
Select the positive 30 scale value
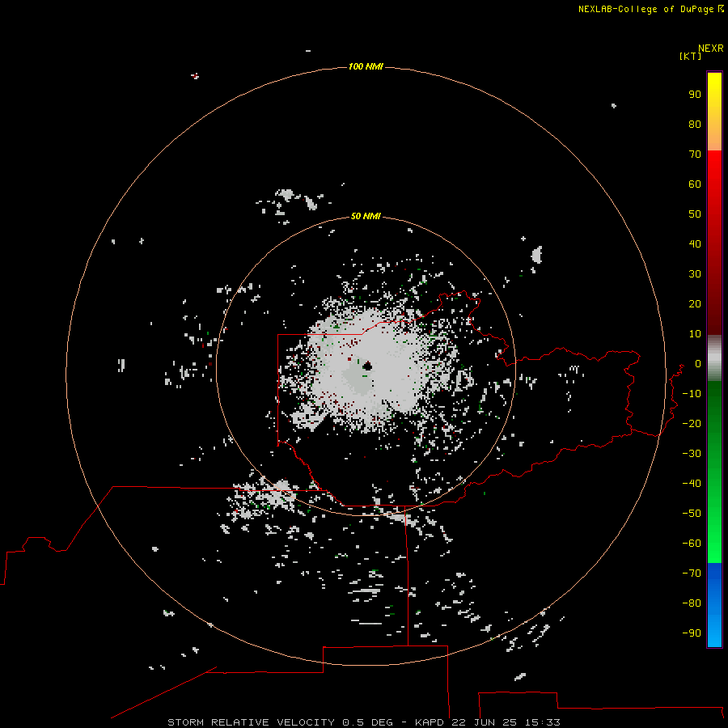point(695,274)
